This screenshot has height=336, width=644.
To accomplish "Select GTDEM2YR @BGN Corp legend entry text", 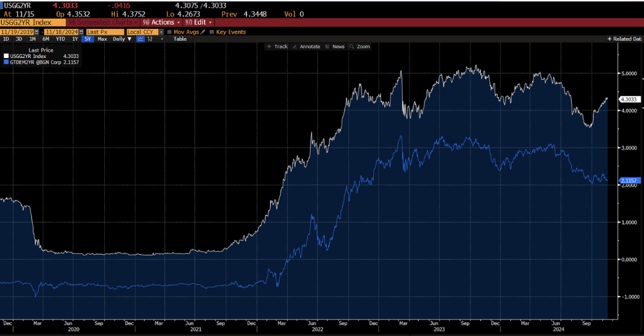I will tap(36, 63).
